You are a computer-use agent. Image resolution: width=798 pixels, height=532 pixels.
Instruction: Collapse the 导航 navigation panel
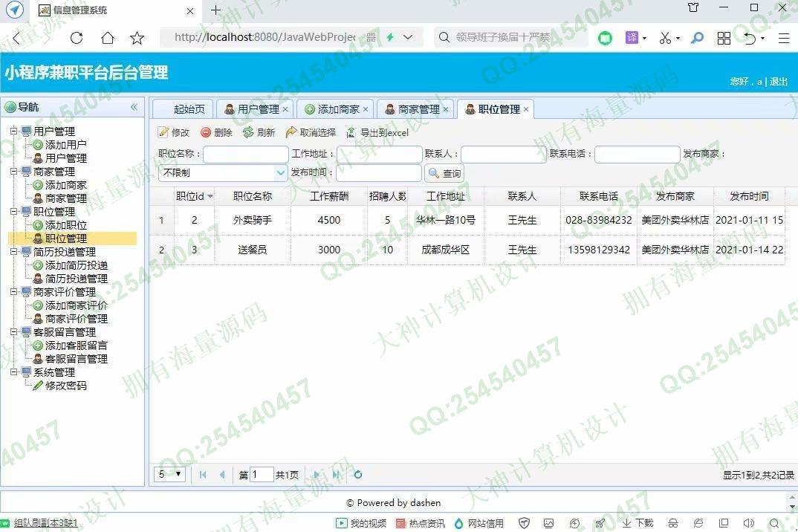coord(134,107)
